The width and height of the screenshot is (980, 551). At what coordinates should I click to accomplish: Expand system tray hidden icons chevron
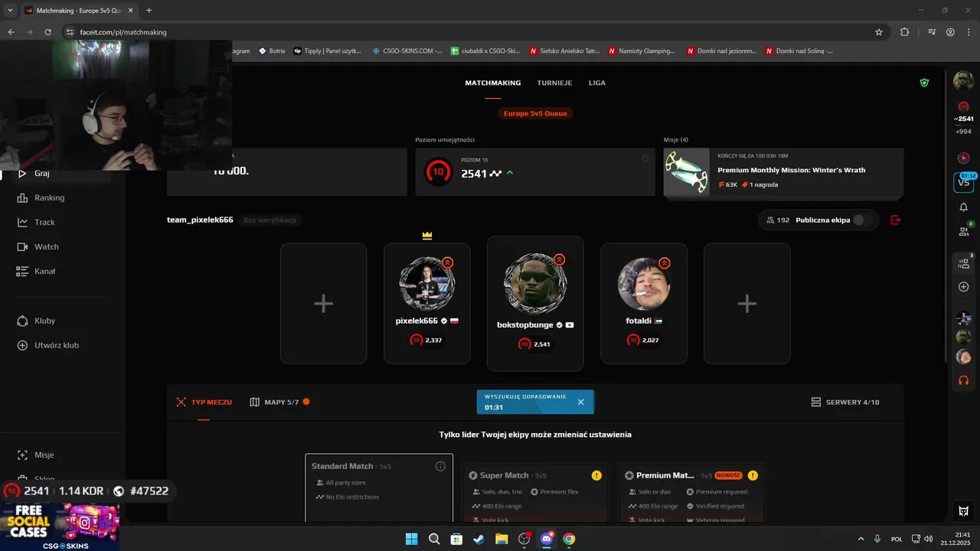pyautogui.click(x=861, y=539)
